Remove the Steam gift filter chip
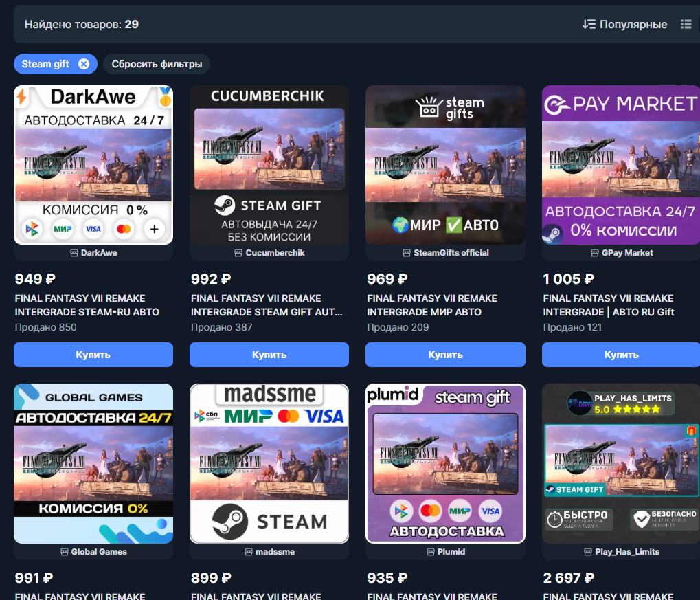Screen dimensions: 700x600 [x=84, y=64]
